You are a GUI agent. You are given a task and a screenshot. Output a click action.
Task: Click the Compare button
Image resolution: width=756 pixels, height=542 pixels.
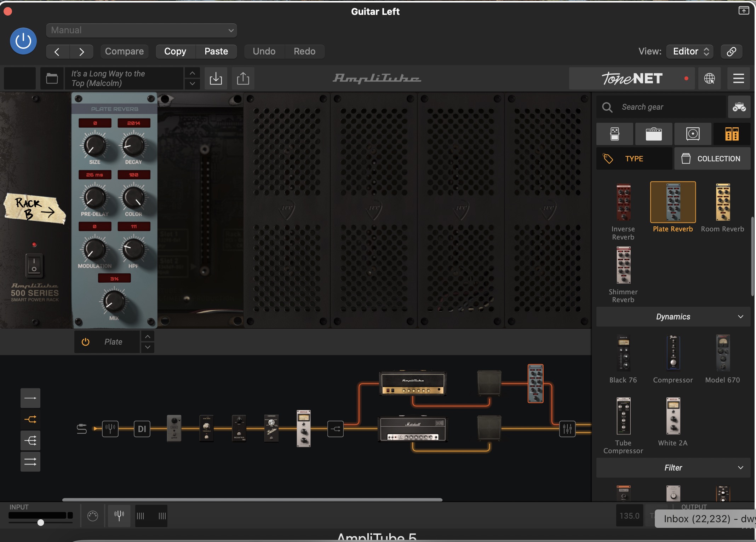124,51
